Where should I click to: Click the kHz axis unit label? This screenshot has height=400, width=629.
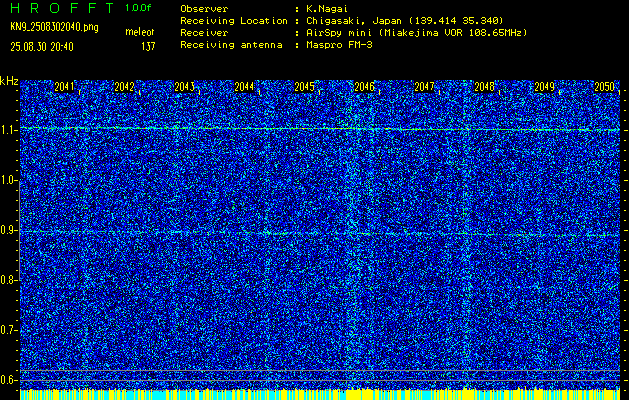pos(9,82)
